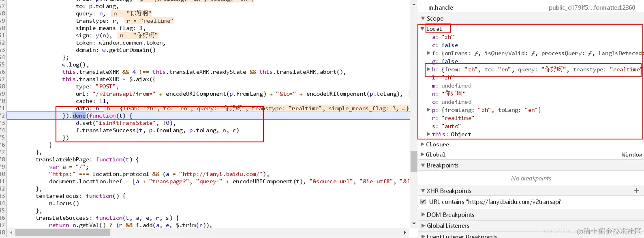Collapse the Local scope tree
Image resolution: width=644 pixels, height=238 pixels.
point(422,29)
